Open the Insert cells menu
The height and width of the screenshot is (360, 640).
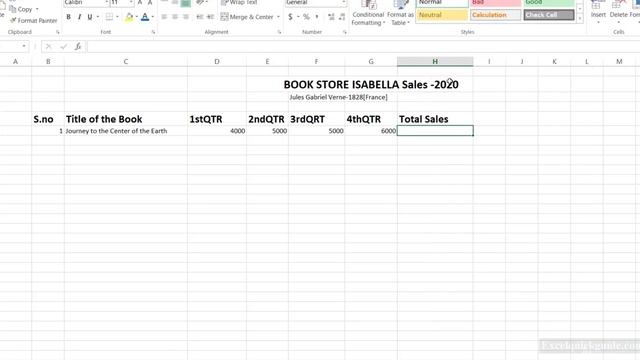tap(598, 12)
